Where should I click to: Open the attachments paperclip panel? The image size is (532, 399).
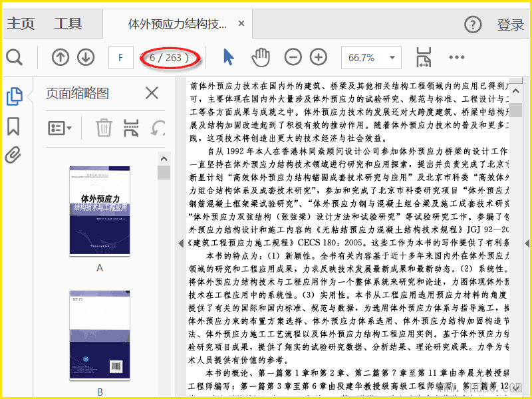[x=13, y=155]
